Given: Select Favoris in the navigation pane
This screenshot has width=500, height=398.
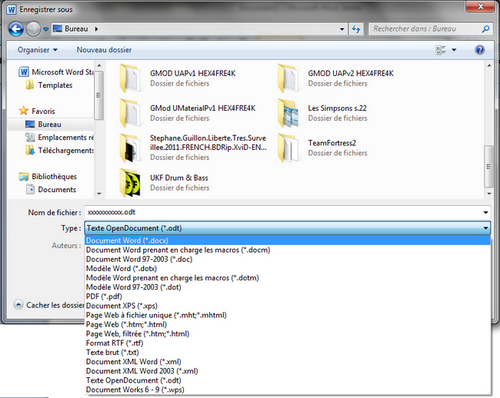Looking at the screenshot, I should (x=37, y=111).
